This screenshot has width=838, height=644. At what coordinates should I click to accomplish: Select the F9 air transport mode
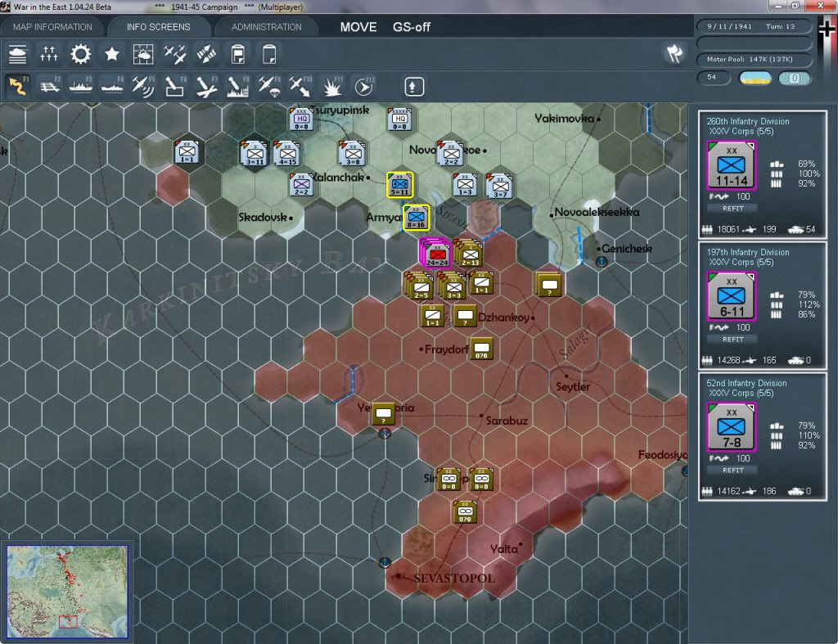point(268,87)
